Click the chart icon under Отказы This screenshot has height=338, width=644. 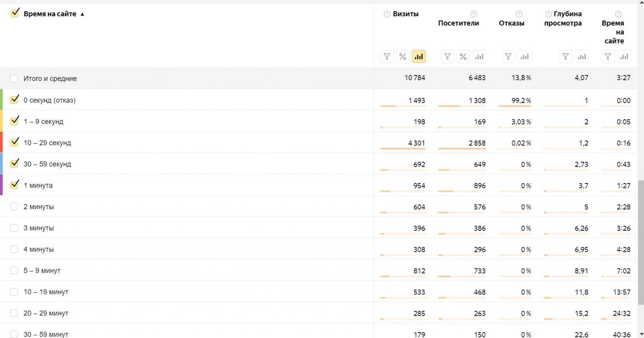525,57
